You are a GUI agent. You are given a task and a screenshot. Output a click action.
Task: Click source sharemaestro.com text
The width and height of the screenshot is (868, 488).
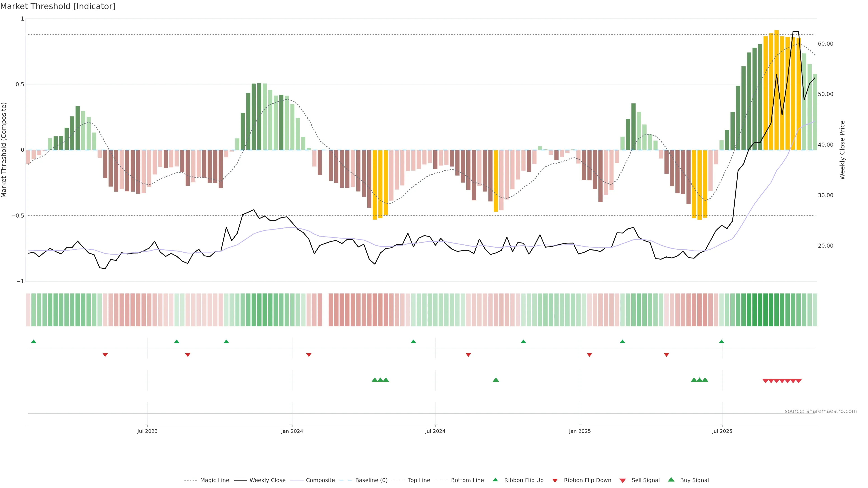821,411
